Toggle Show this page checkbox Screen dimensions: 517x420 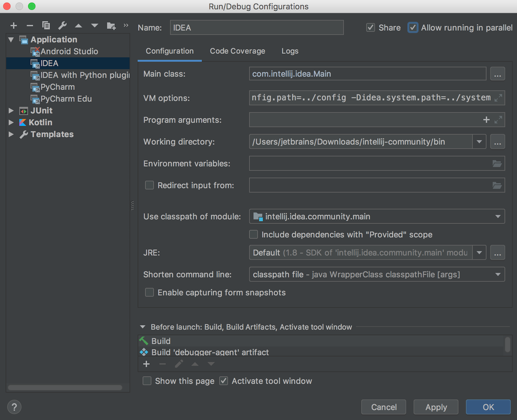click(147, 381)
